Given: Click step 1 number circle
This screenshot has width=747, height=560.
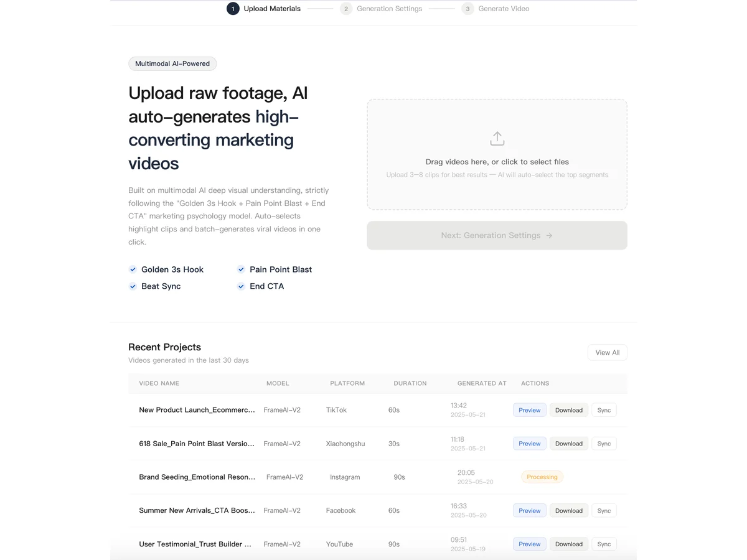Looking at the screenshot, I should 233,9.
